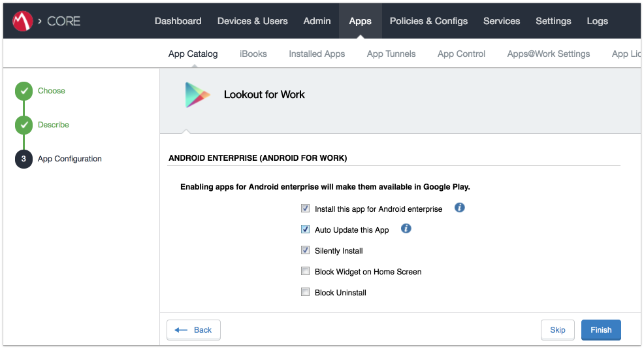Go to the Choose step label
The image size is (644, 349).
(x=52, y=91)
